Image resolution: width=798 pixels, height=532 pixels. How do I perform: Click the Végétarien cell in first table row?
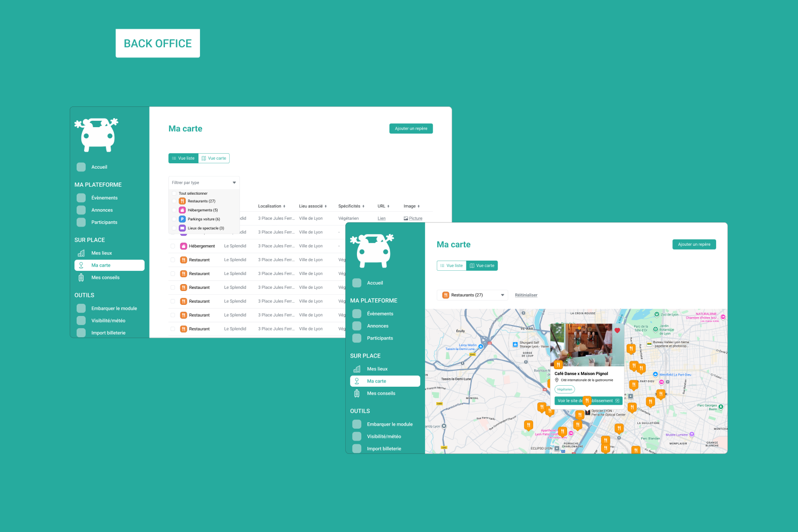348,219
